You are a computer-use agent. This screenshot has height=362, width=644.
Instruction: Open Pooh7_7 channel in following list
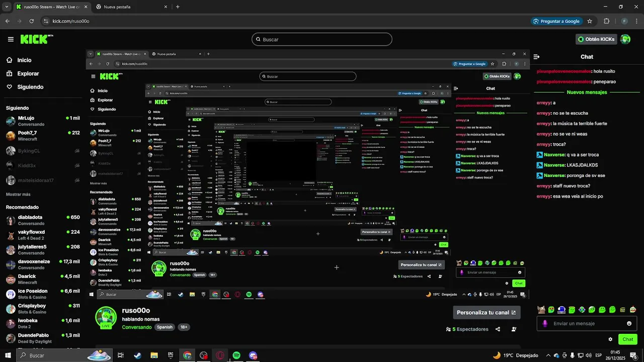[43, 136]
